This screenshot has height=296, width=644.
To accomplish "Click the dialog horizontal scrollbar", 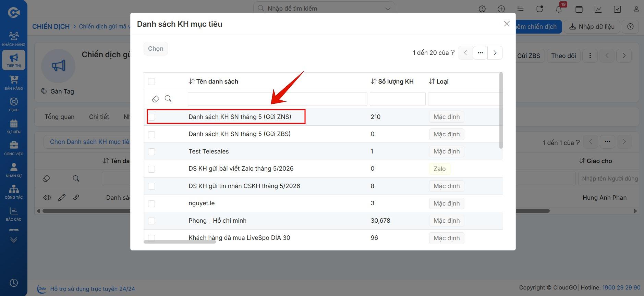I will [x=180, y=242].
